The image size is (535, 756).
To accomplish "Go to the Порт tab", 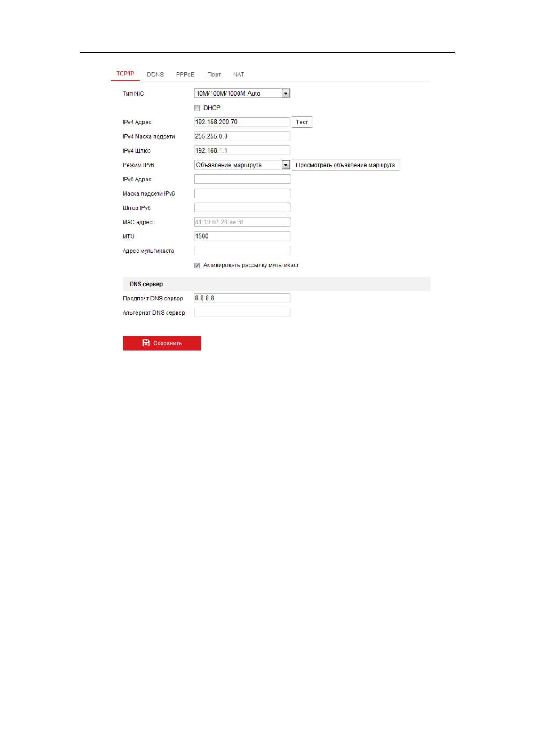I will 214,75.
